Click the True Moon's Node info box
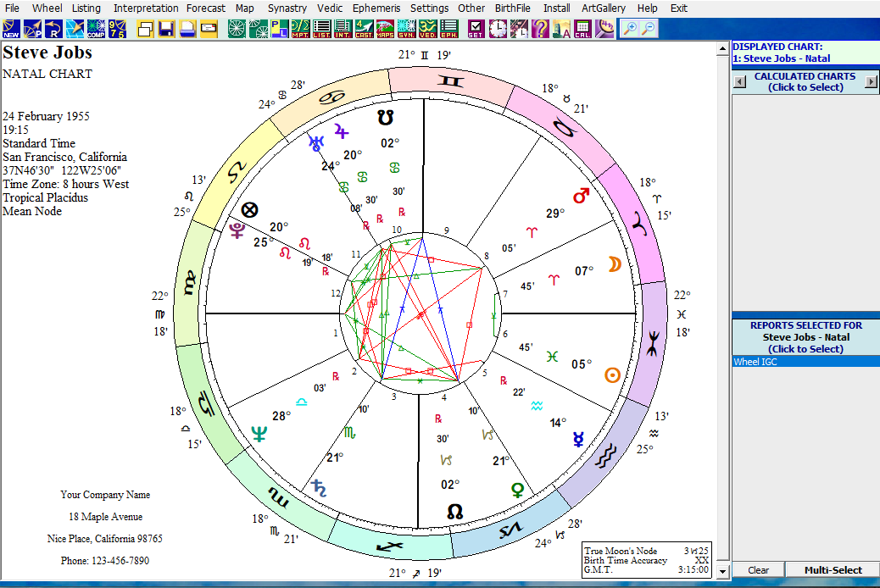Image resolution: width=880 pixels, height=588 pixels. [x=647, y=560]
